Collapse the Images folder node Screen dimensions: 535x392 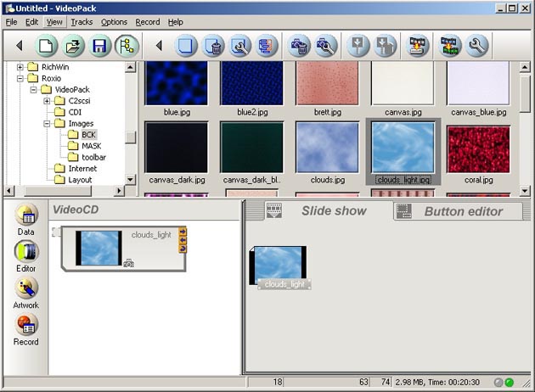tap(47, 124)
